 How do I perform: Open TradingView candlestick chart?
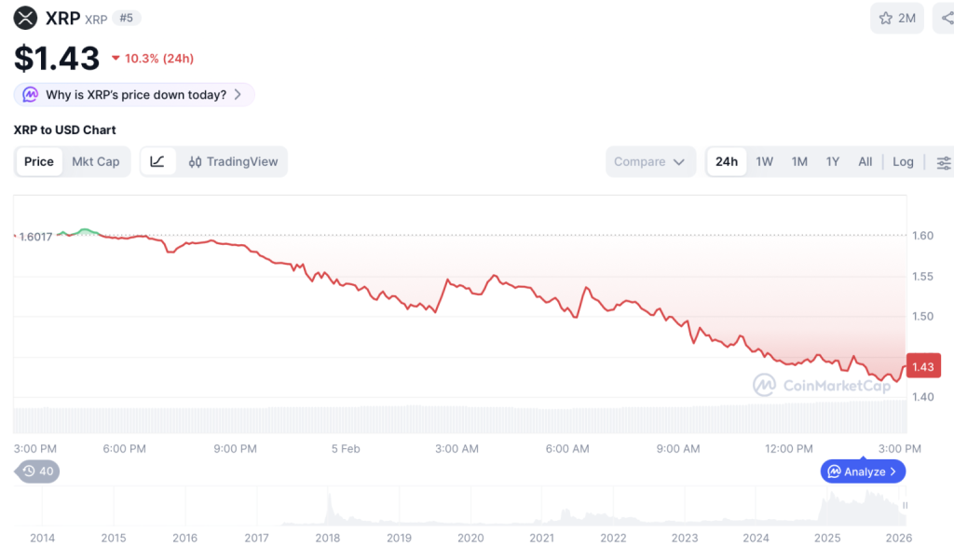pos(233,161)
